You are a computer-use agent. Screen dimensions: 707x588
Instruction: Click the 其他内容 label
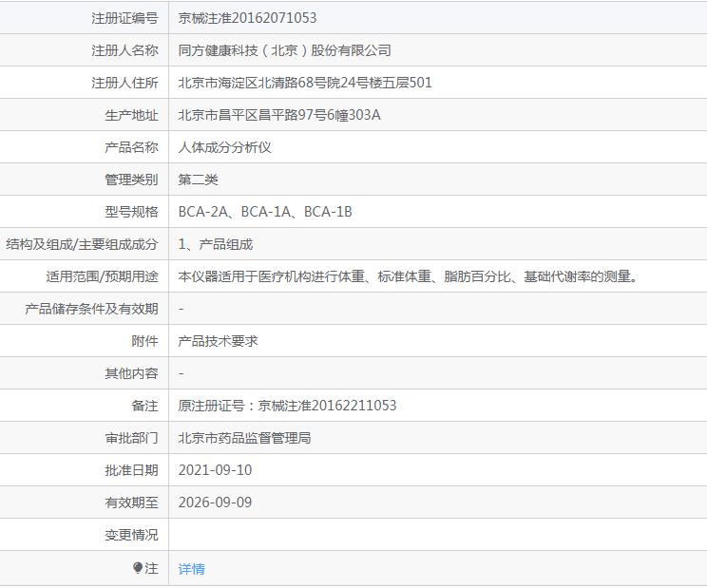click(x=132, y=373)
